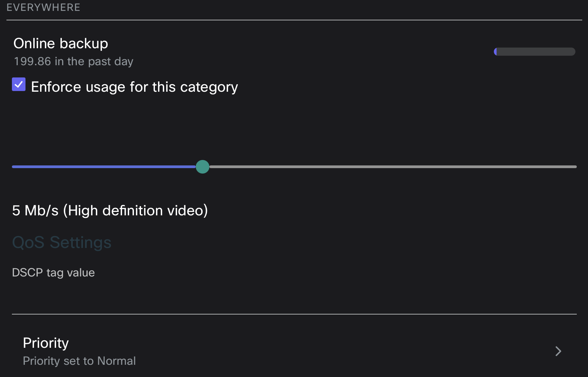Click '199.86 in the past day' text
This screenshot has width=588, height=377.
pyautogui.click(x=73, y=61)
